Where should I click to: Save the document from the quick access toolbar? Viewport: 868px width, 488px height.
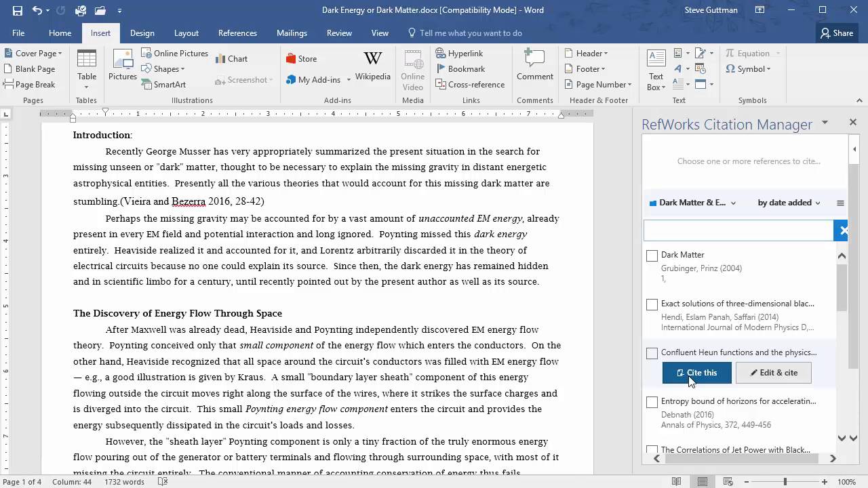[x=17, y=10]
